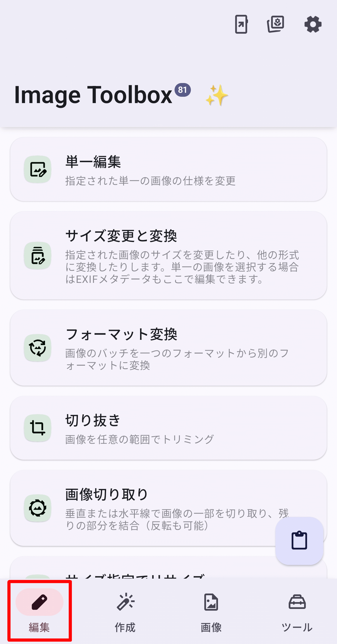Tap the sparkles icon beside the title

[x=217, y=95]
